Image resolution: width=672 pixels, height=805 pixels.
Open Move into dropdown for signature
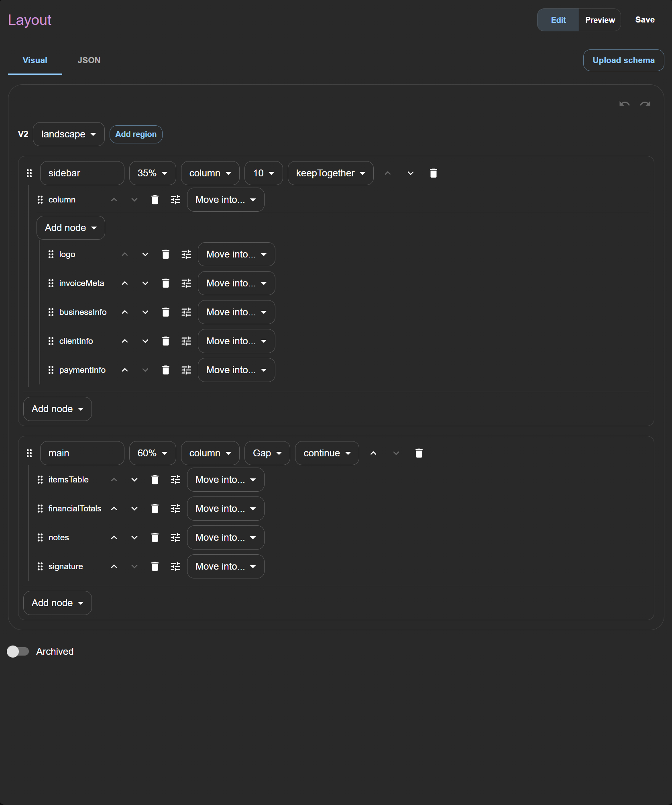[x=226, y=566]
